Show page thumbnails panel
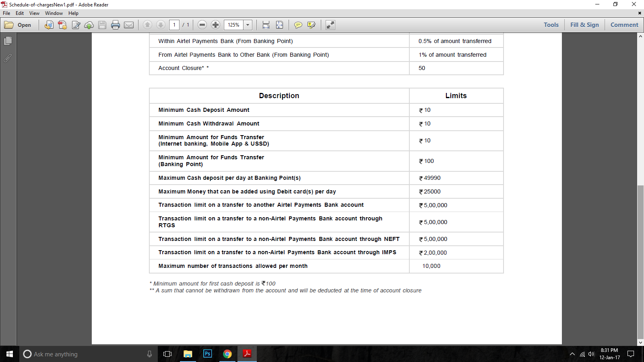This screenshot has width=644, height=362. (8, 41)
